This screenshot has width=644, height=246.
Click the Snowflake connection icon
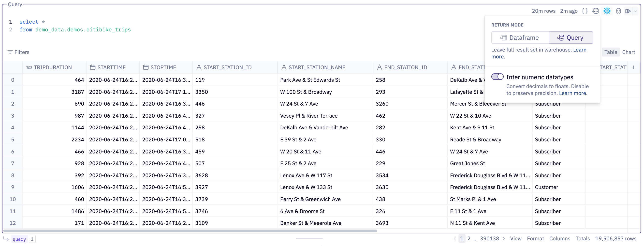607,11
